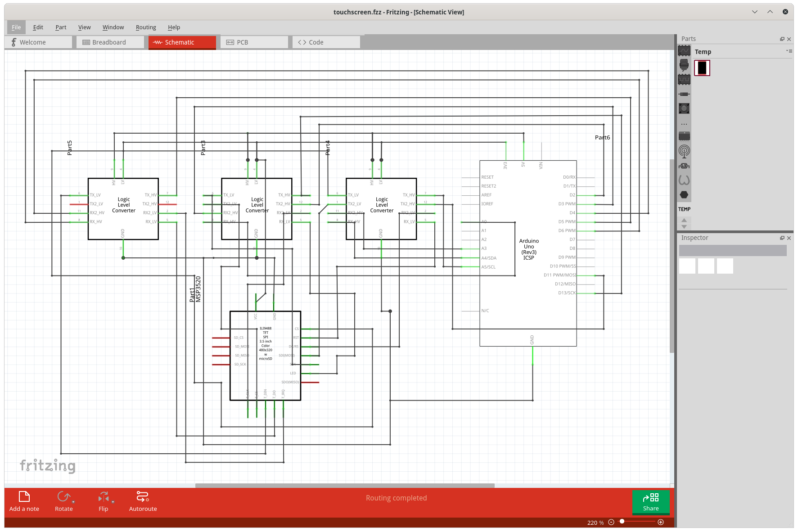Click the up arrow above the TEMP bin label
This screenshot has width=798, height=532.
[684, 219]
